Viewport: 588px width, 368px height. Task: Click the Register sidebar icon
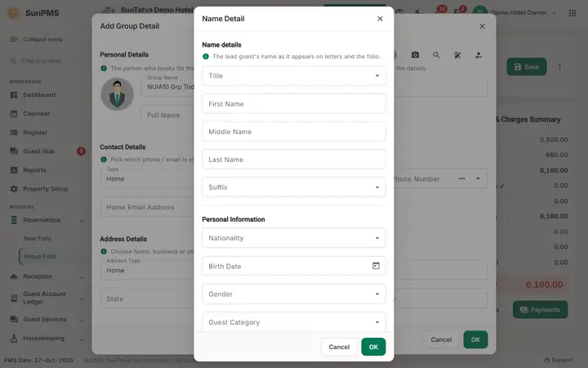coord(14,132)
